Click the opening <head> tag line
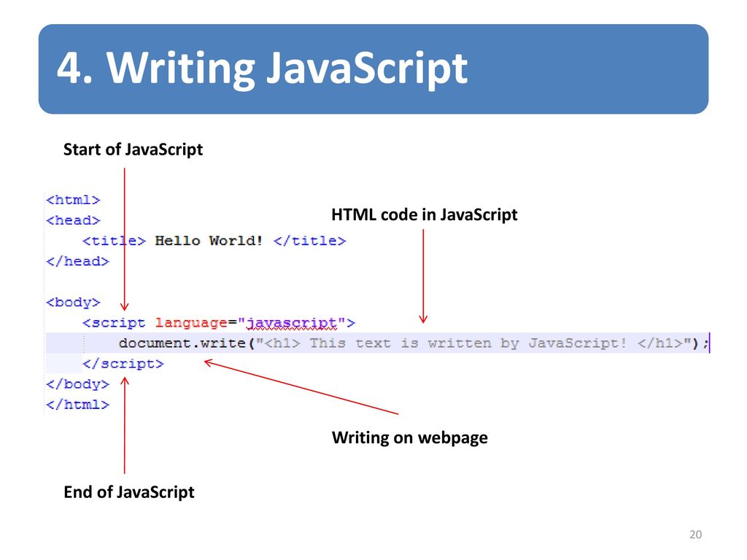This screenshot has width=747, height=560. coord(73,220)
